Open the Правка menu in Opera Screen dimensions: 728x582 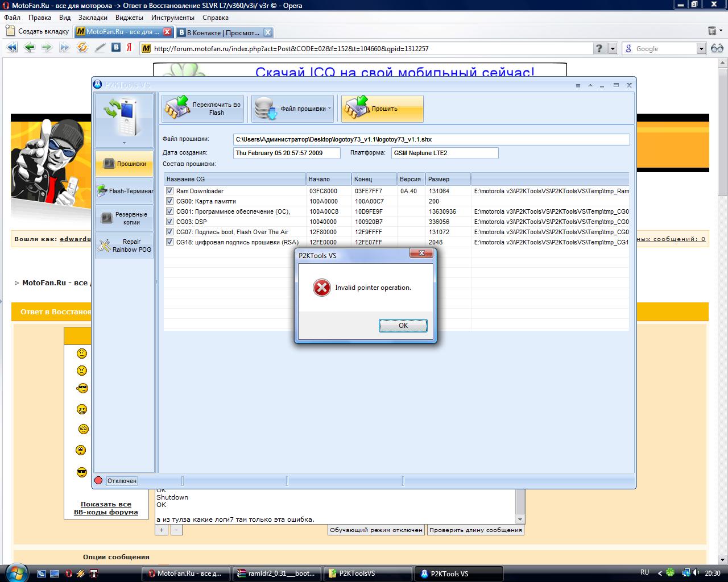(40, 18)
